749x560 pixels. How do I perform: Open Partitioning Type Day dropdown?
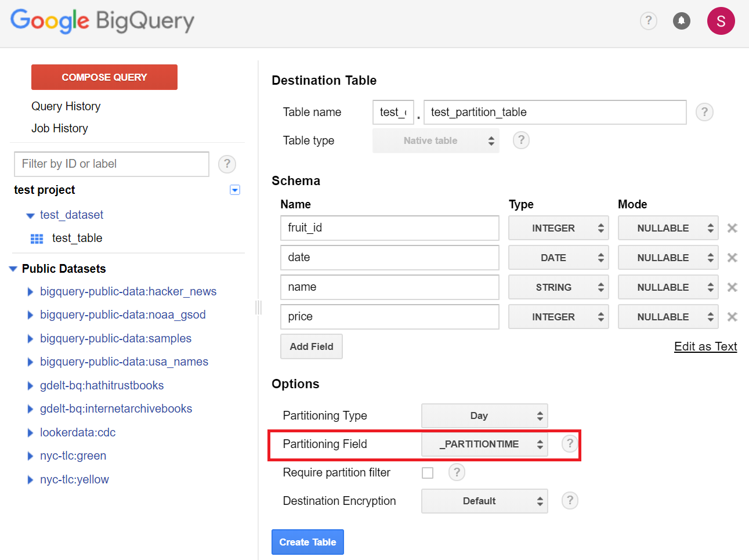pyautogui.click(x=484, y=416)
